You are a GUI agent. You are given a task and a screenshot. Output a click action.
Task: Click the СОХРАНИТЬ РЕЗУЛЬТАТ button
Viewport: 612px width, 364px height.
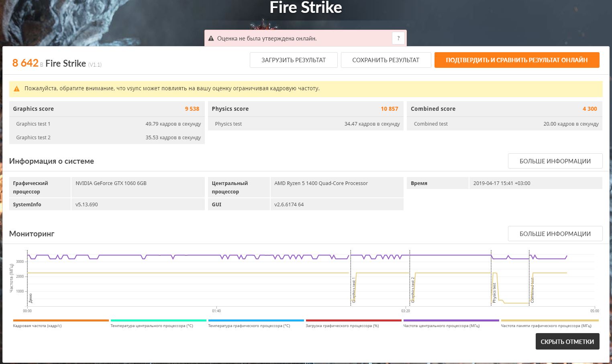pos(386,60)
